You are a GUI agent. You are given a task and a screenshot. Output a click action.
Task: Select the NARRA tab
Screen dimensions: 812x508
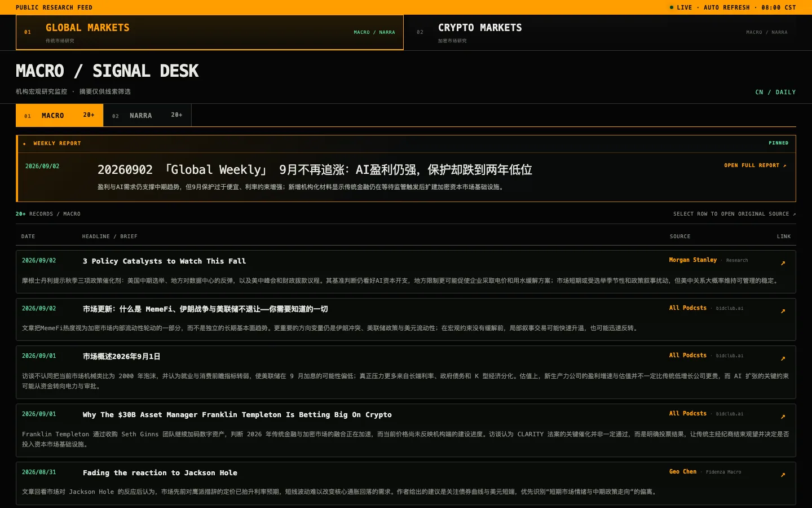pyautogui.click(x=147, y=115)
